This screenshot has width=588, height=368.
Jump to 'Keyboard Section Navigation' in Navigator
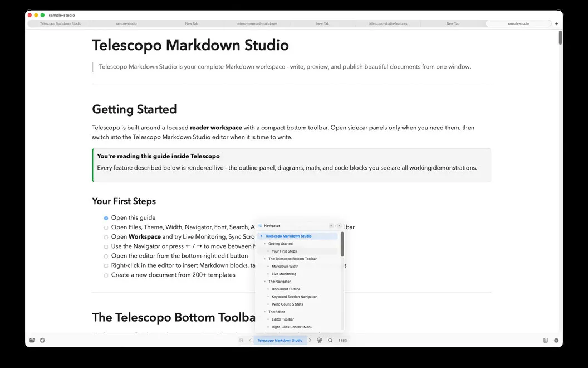(x=298, y=297)
